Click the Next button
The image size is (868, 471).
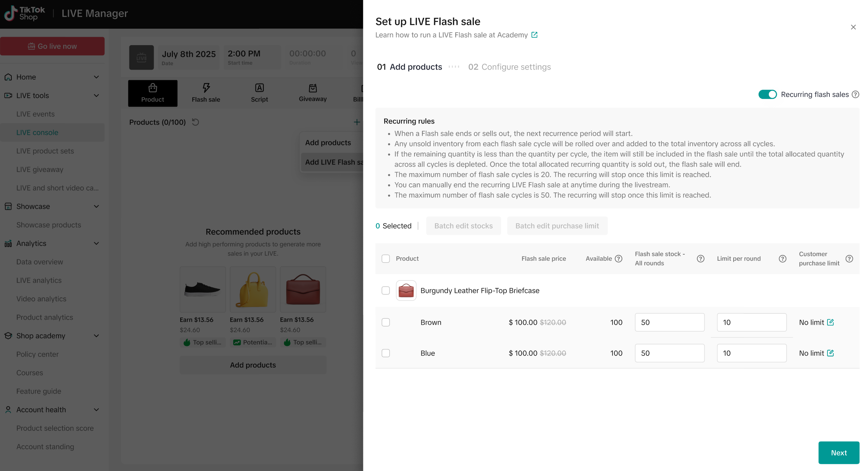[x=838, y=452]
